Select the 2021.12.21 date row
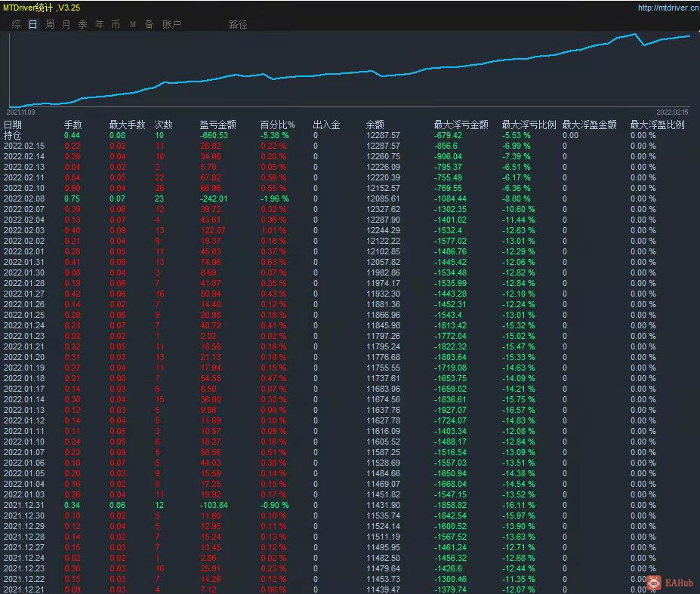The image size is (700, 594). 24,589
